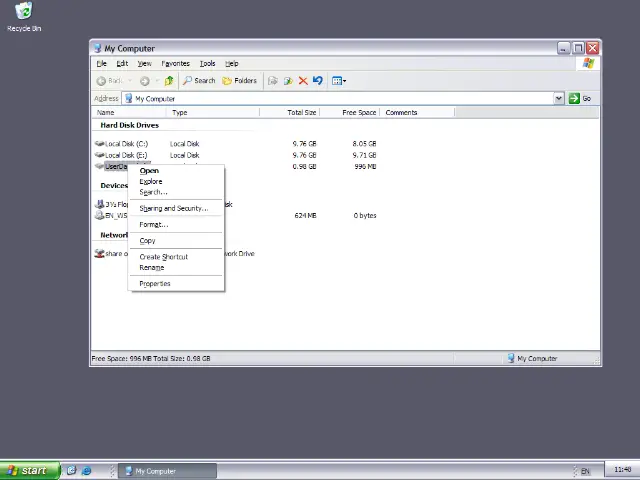Image resolution: width=640 pixels, height=480 pixels.
Task: Click the 0 bytes free space value
Action: click(365, 216)
